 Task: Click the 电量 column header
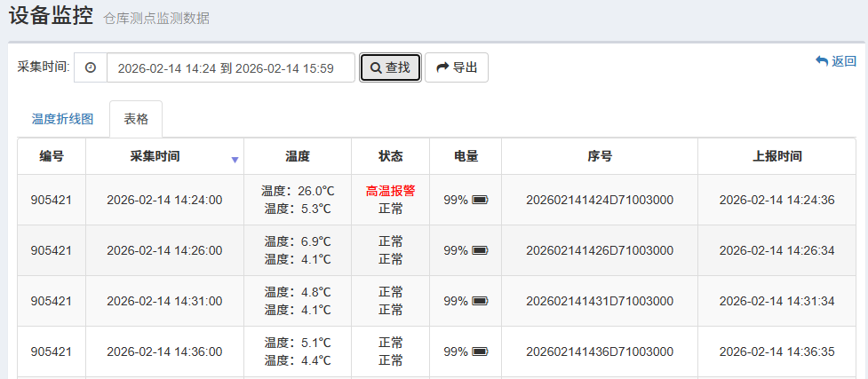point(466,156)
